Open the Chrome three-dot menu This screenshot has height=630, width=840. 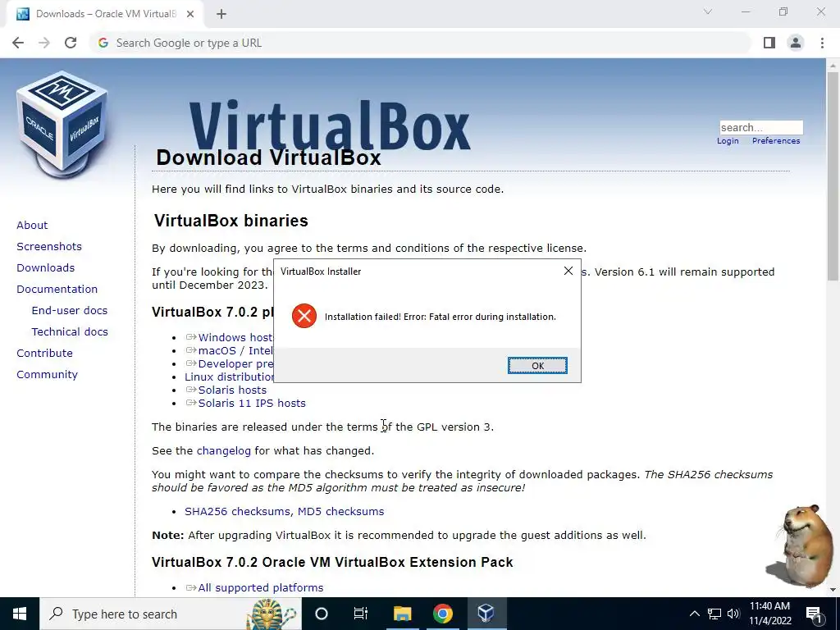point(822,43)
